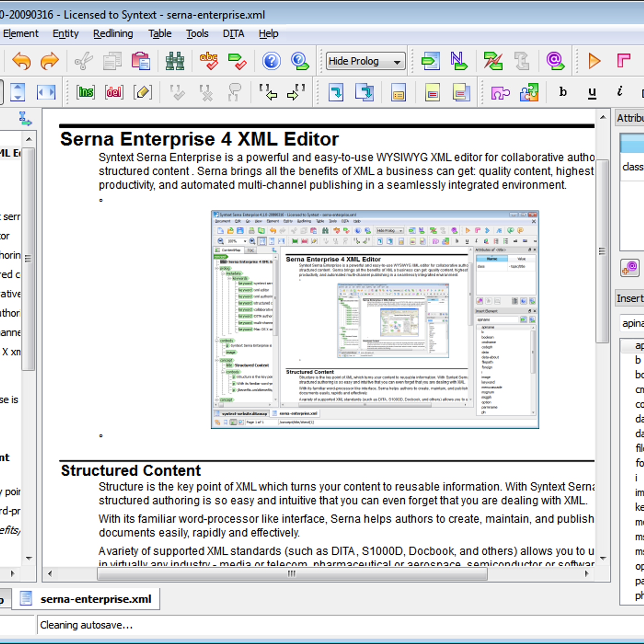Click the pink flag icon
The height and width of the screenshot is (644, 644).
tap(623, 61)
